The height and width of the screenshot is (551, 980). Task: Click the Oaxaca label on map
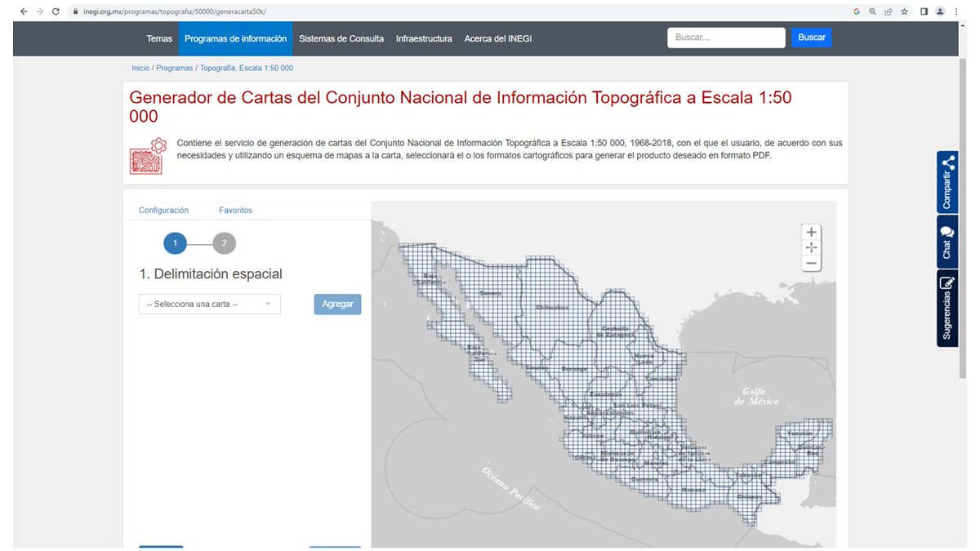[694, 490]
